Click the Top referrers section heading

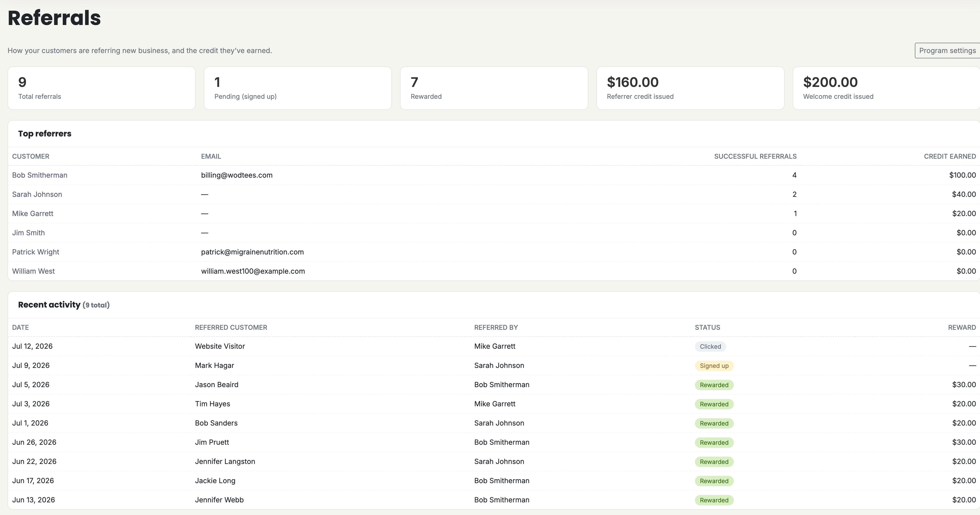coord(44,134)
